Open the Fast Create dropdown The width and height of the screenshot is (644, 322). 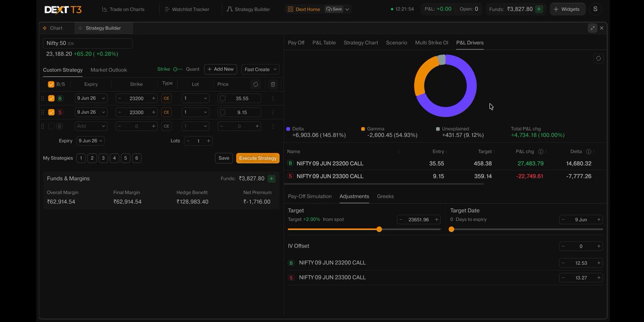260,69
